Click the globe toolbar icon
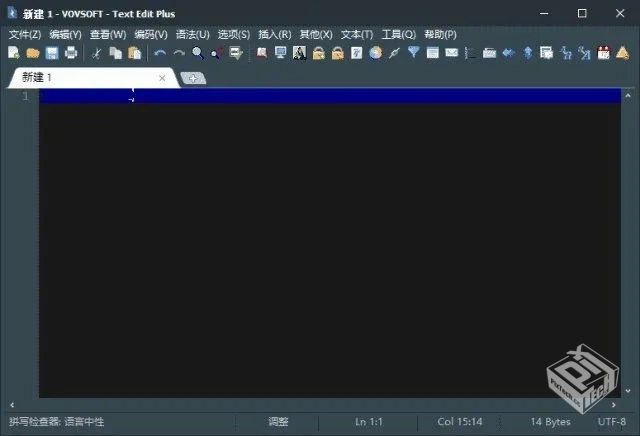This screenshot has width=640, height=436. (376, 53)
